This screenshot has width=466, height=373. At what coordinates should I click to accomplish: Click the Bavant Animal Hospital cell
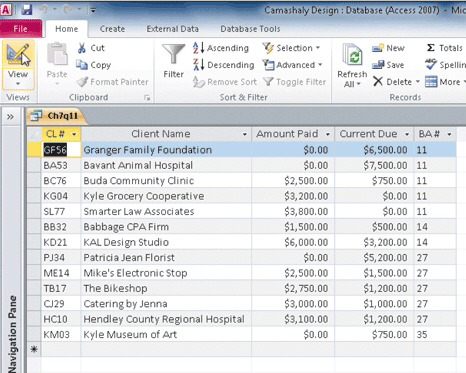point(166,165)
